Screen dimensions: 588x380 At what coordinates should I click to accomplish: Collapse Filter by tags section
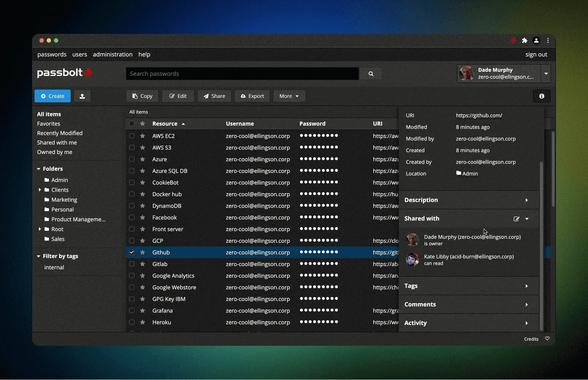click(x=38, y=256)
